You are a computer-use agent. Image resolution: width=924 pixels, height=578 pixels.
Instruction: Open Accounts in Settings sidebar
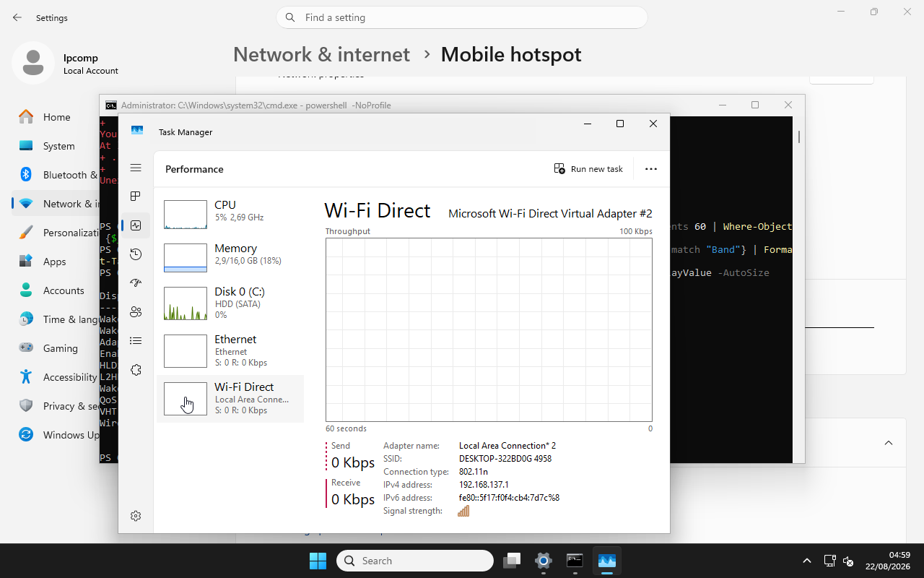[x=56, y=290]
